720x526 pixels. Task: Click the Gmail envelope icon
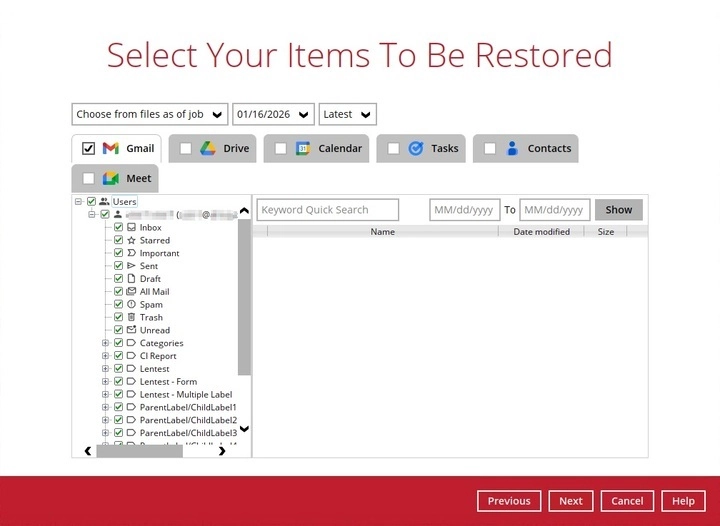click(x=111, y=149)
